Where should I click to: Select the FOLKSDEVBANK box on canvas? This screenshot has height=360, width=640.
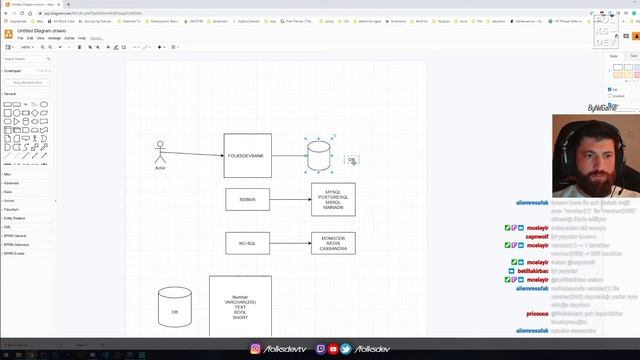[x=247, y=156]
